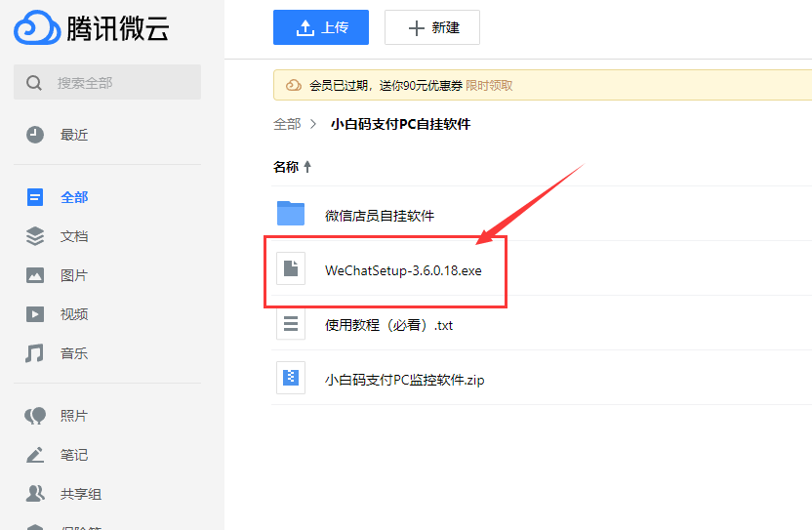Click the blue document icon beside 全部

coord(35,197)
